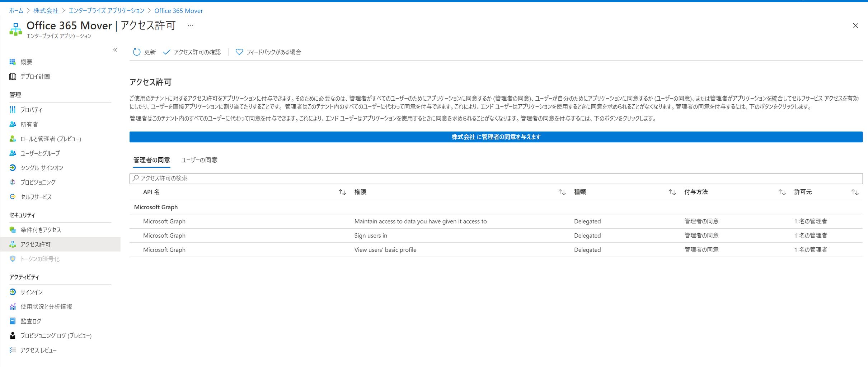Image resolution: width=868 pixels, height=367 pixels.
Task: Sort the table by 付与方法 column
Action: 782,192
